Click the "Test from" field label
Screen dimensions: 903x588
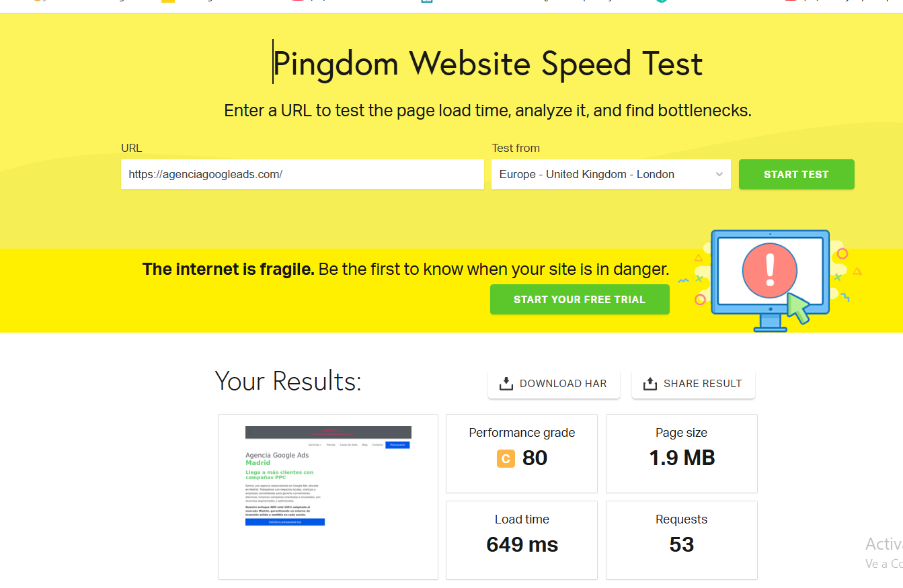516,149
